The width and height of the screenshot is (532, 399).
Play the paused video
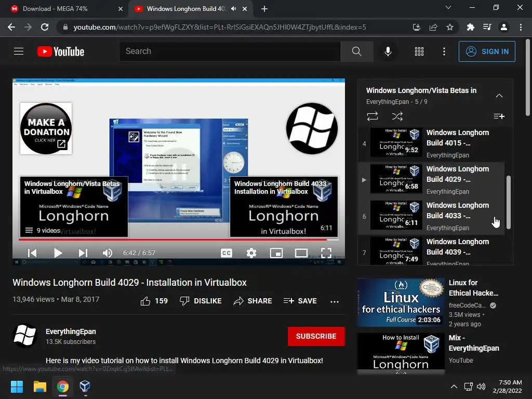[58, 253]
